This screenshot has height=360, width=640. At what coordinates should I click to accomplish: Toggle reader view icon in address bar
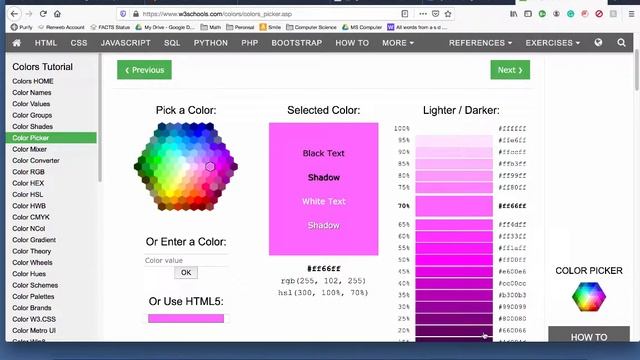point(404,14)
